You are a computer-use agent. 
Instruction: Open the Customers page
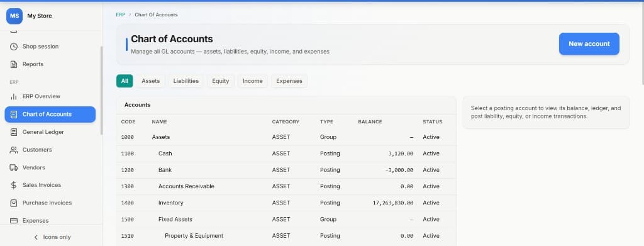point(50,150)
